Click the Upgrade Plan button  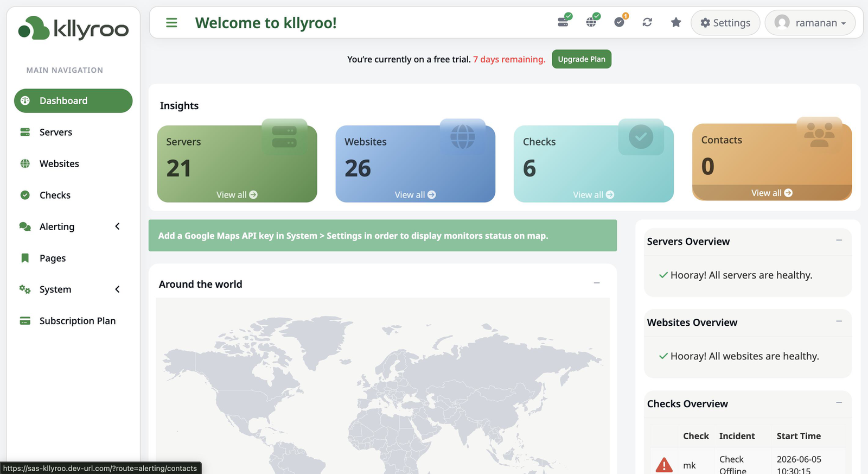(x=582, y=59)
